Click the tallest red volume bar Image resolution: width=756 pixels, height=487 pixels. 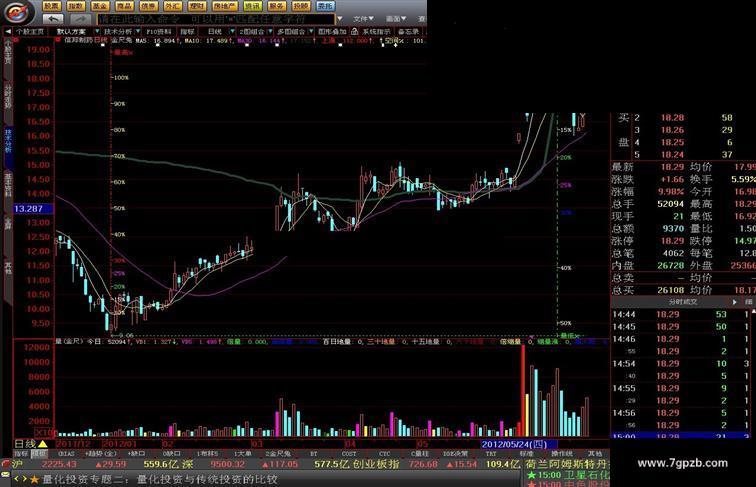pos(523,391)
